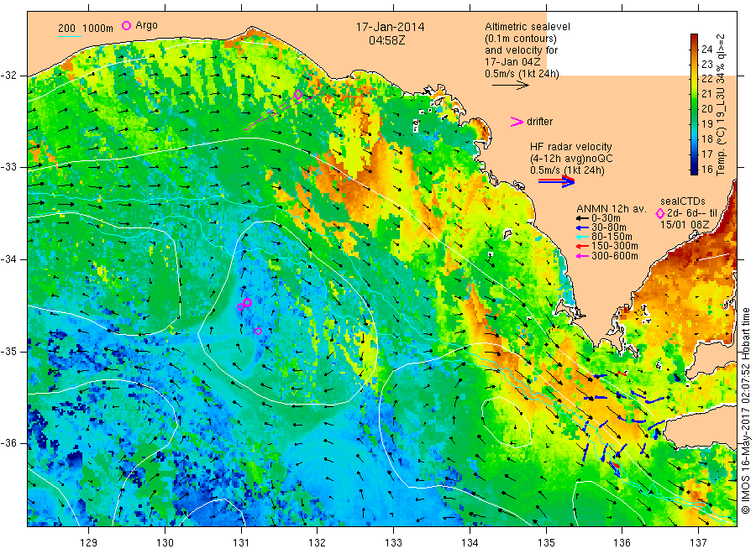Click the dark red top of the color bar
This screenshot has height=554, width=756.
(x=695, y=38)
